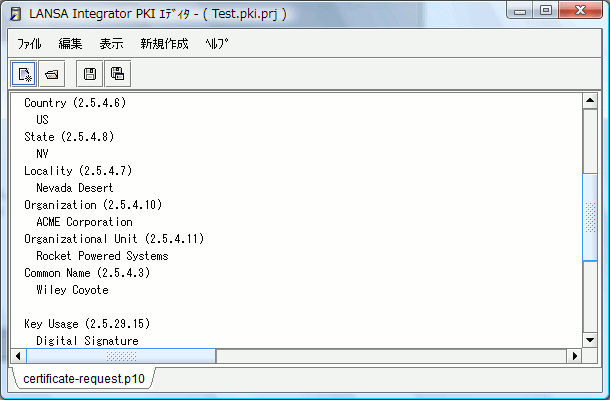
Task: Click the 'Digital Signature' value
Action: coord(88,341)
